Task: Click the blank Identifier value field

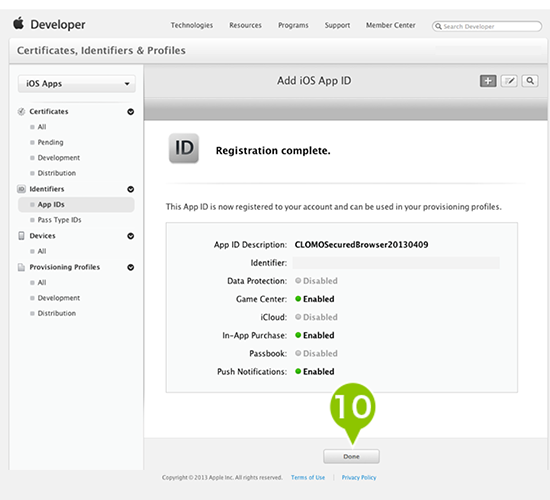Action: point(396,263)
